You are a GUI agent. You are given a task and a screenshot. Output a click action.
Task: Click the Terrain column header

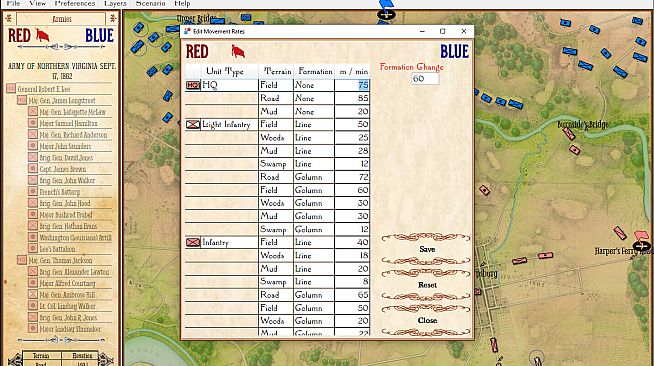pos(276,71)
